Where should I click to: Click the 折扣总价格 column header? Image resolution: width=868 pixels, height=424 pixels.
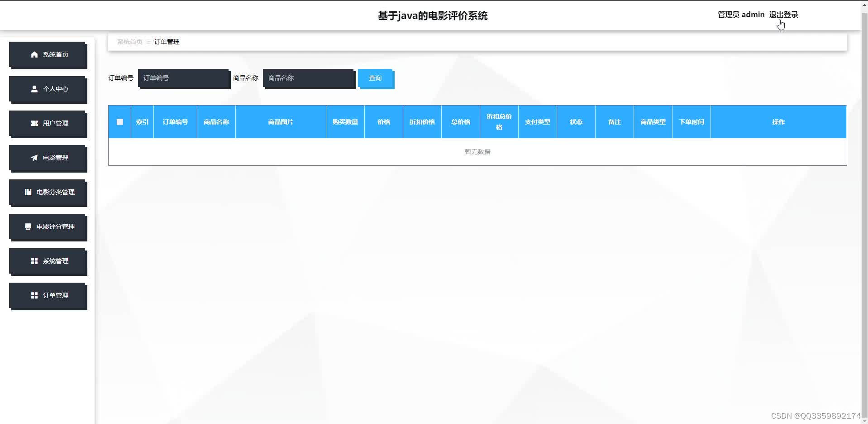click(x=499, y=122)
